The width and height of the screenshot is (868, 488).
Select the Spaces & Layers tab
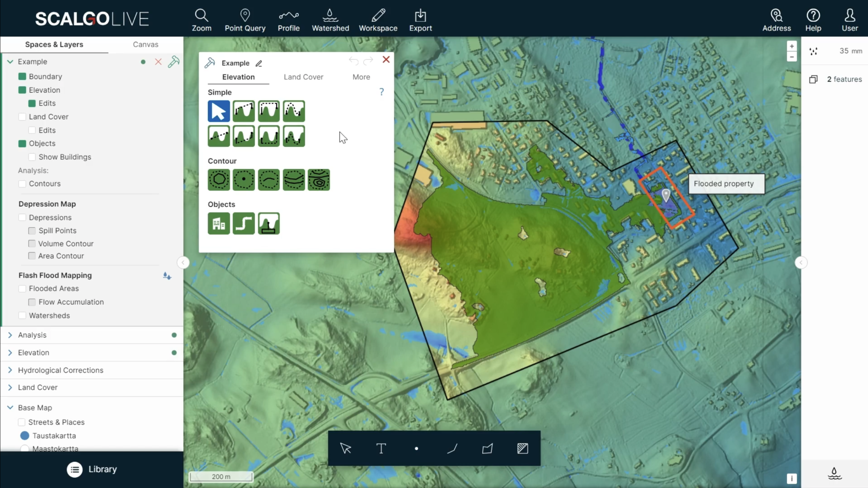coord(54,44)
